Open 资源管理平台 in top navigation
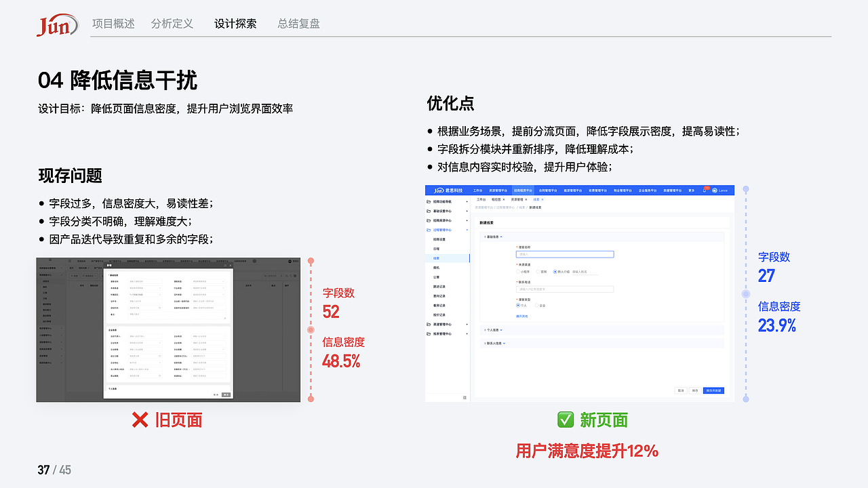868x488 pixels. pyautogui.click(x=498, y=190)
